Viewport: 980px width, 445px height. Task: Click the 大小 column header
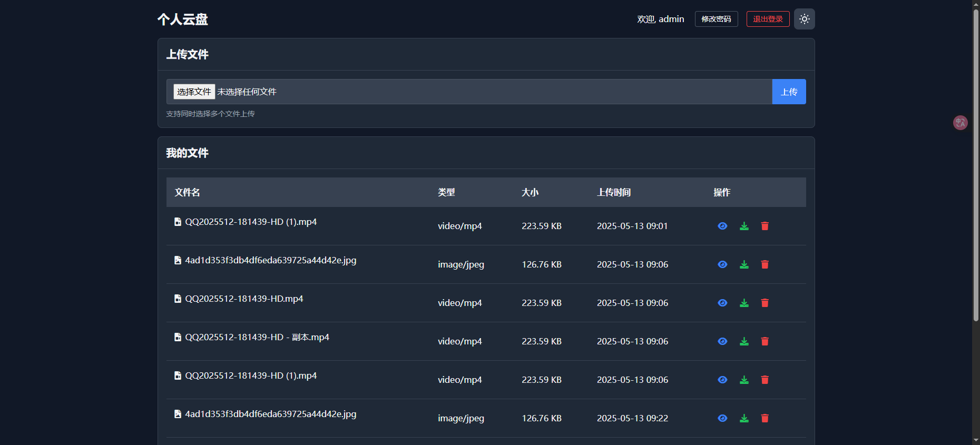pyautogui.click(x=530, y=192)
